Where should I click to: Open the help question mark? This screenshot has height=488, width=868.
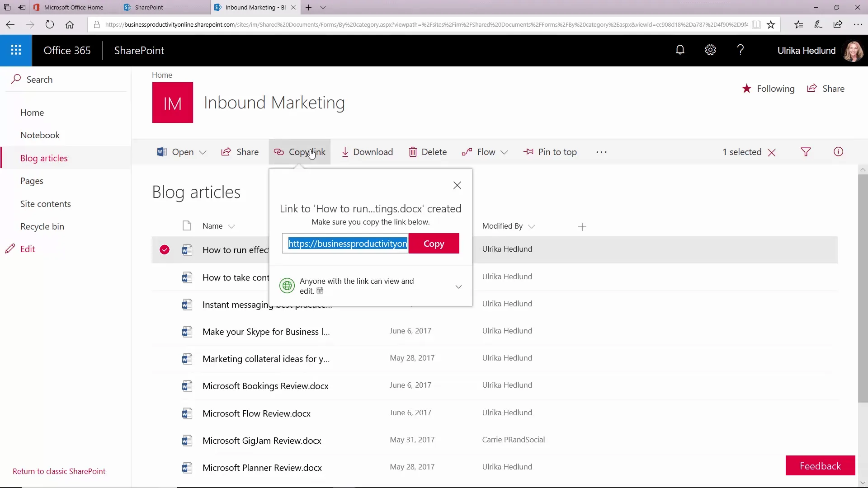coord(741,50)
